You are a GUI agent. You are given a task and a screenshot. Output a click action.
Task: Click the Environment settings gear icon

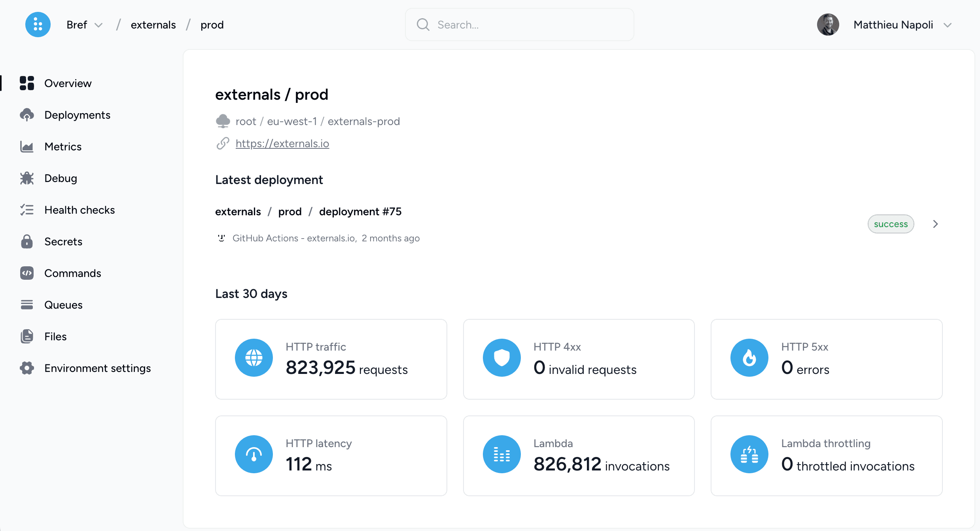(x=27, y=368)
